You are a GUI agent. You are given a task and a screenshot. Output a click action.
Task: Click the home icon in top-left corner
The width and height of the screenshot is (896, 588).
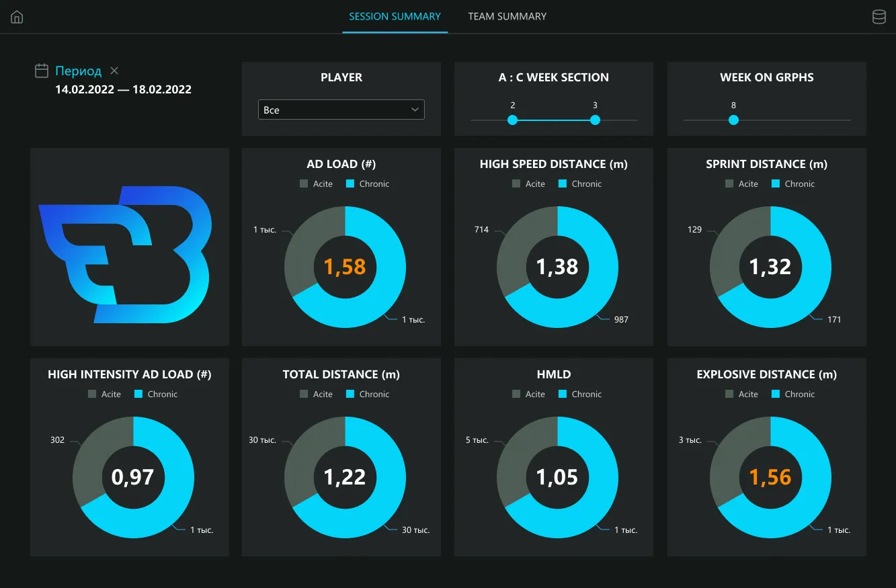pyautogui.click(x=17, y=17)
